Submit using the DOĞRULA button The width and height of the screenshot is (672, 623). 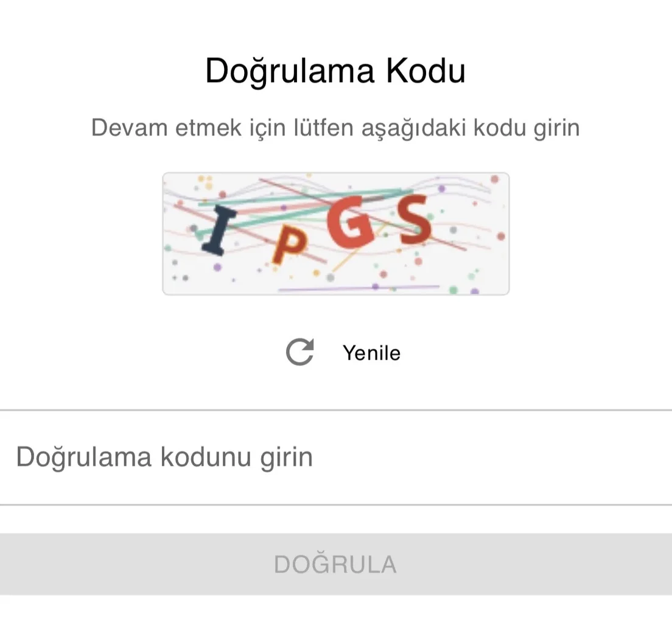tap(336, 564)
